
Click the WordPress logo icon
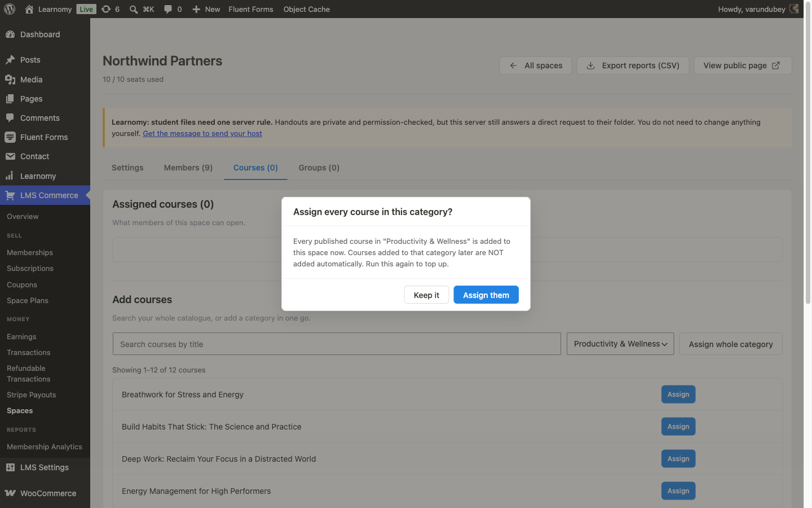pyautogui.click(x=10, y=9)
